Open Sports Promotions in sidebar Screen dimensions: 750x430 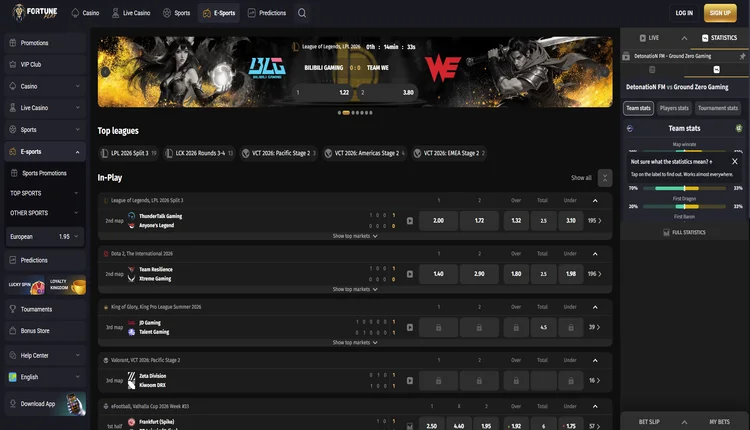click(x=45, y=173)
